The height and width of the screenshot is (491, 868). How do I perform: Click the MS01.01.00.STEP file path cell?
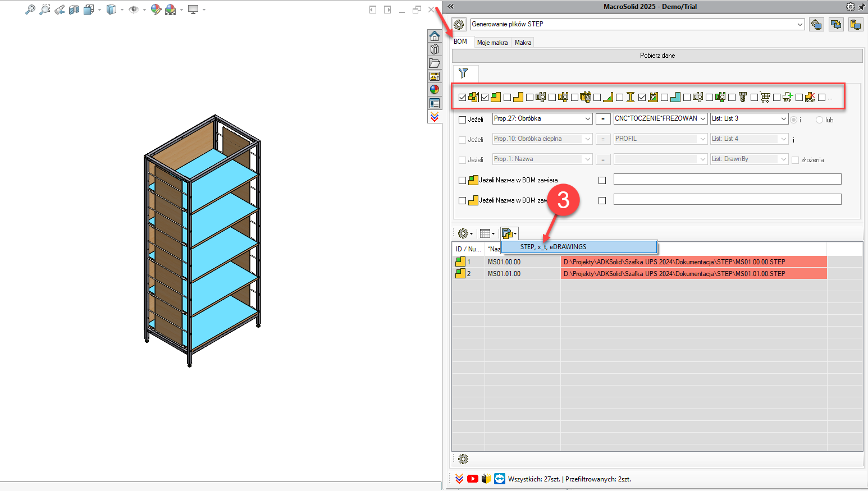tap(694, 274)
